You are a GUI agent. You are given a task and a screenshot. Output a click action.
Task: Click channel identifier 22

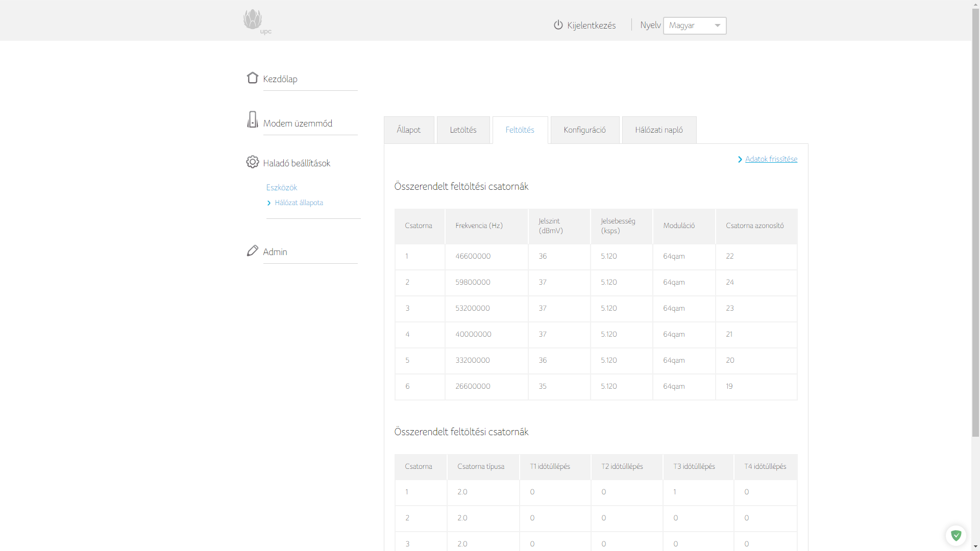[729, 256]
